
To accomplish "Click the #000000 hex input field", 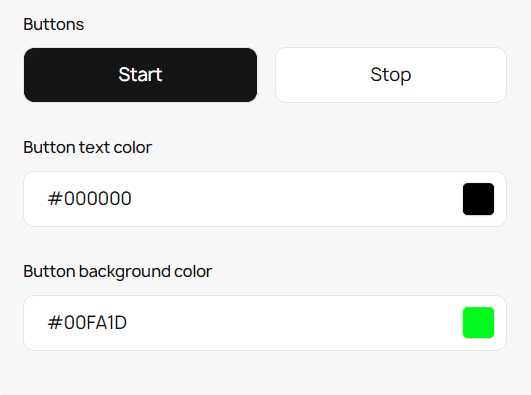I will [265, 199].
